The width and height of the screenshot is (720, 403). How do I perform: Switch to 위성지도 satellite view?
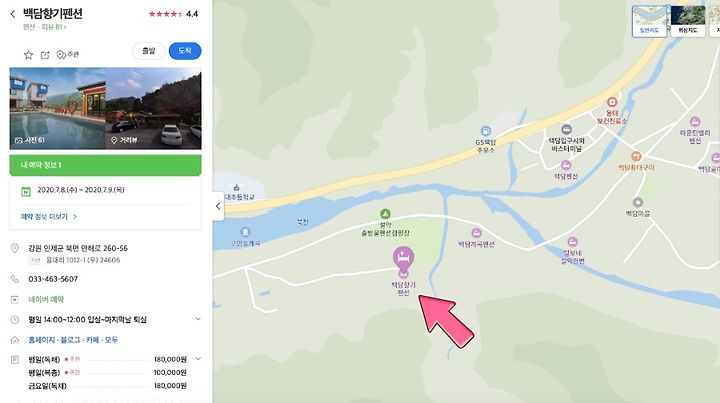coord(688,21)
